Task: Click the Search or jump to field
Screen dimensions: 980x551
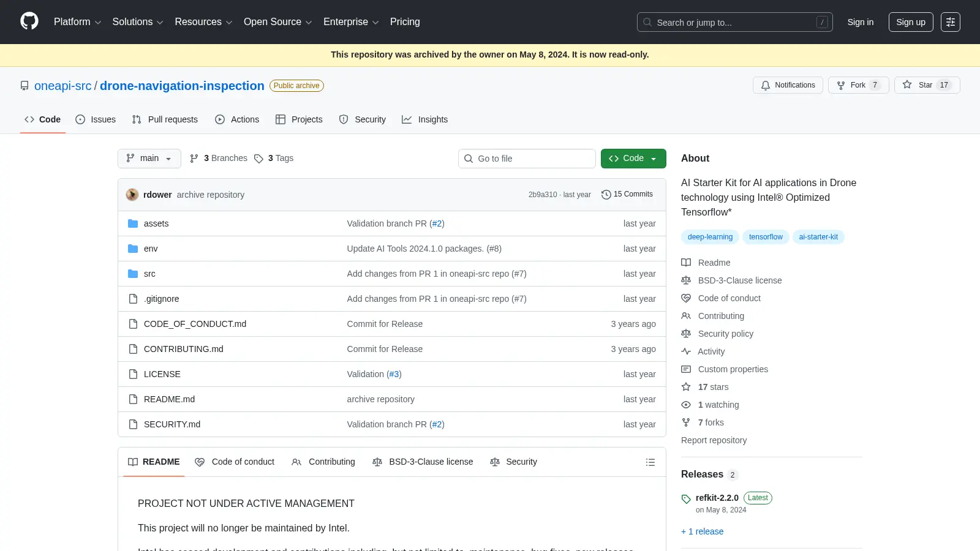Action: (x=735, y=22)
